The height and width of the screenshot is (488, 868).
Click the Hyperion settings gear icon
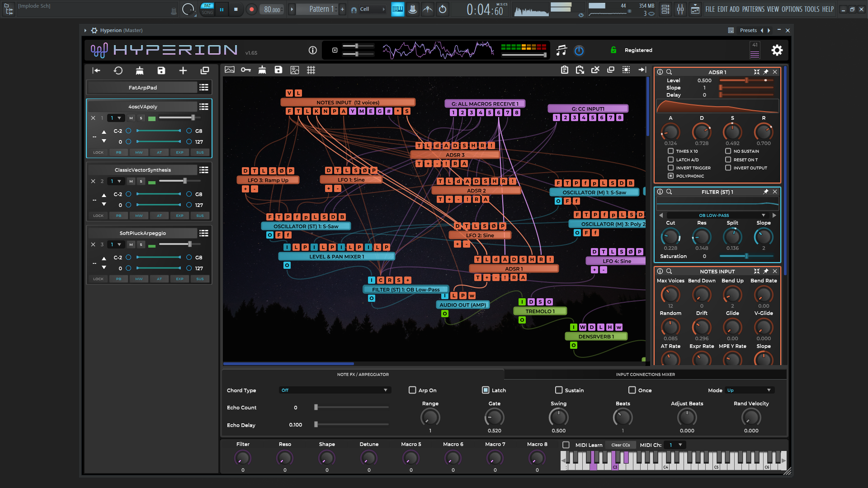tap(777, 50)
